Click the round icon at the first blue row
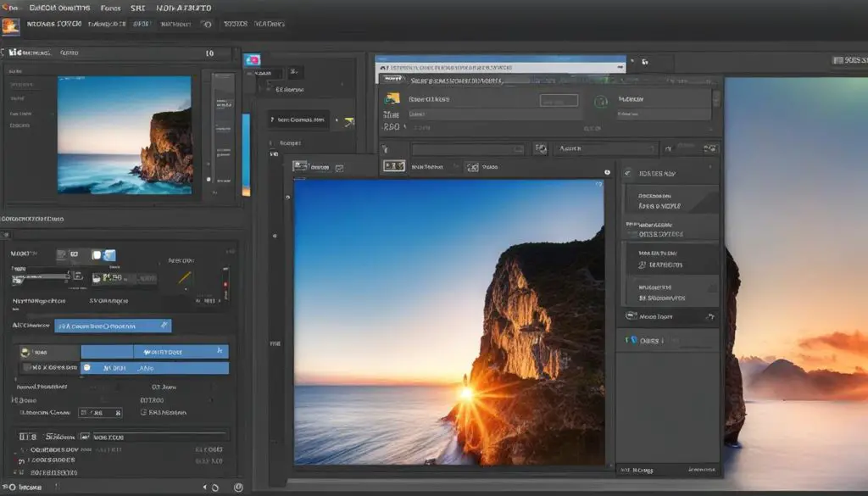868x496 pixels. (25, 352)
